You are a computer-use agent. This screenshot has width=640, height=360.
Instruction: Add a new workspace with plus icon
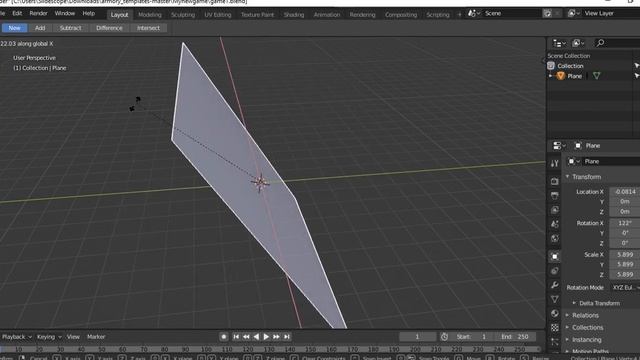[459, 14]
